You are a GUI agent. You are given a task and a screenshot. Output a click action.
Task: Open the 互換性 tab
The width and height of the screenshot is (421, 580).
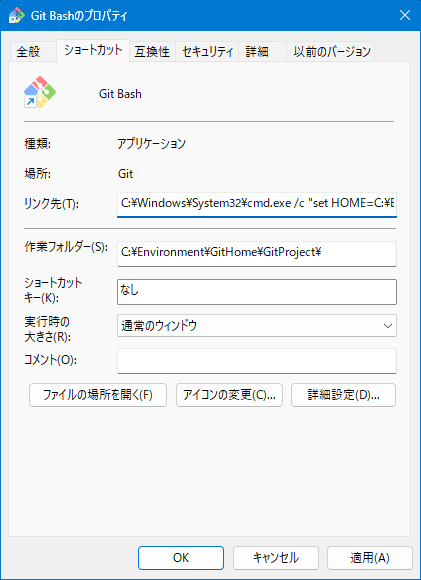coord(152,51)
